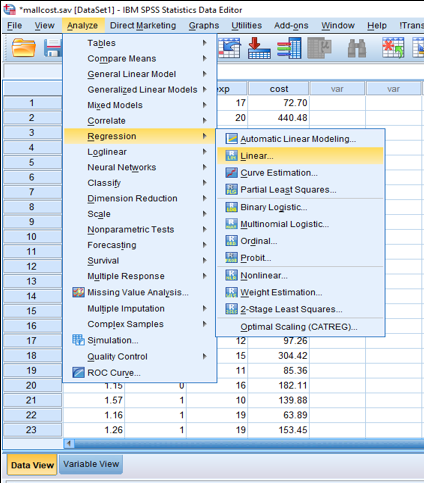
Task: Select the cost column header
Action: pyautogui.click(x=279, y=89)
